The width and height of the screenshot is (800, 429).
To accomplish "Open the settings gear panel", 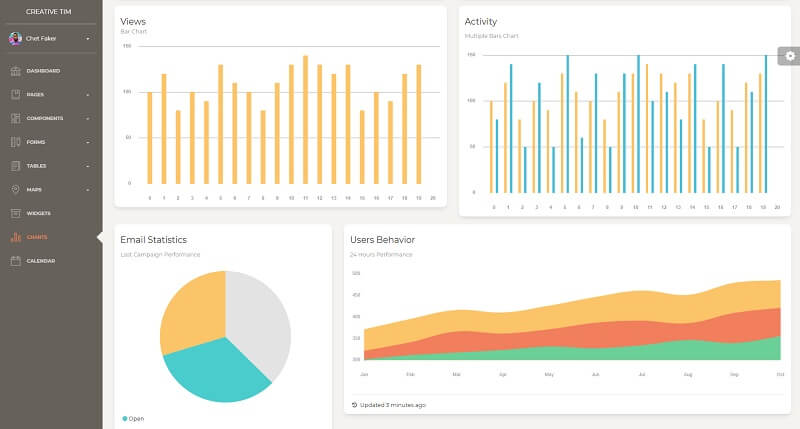I will tap(789, 56).
